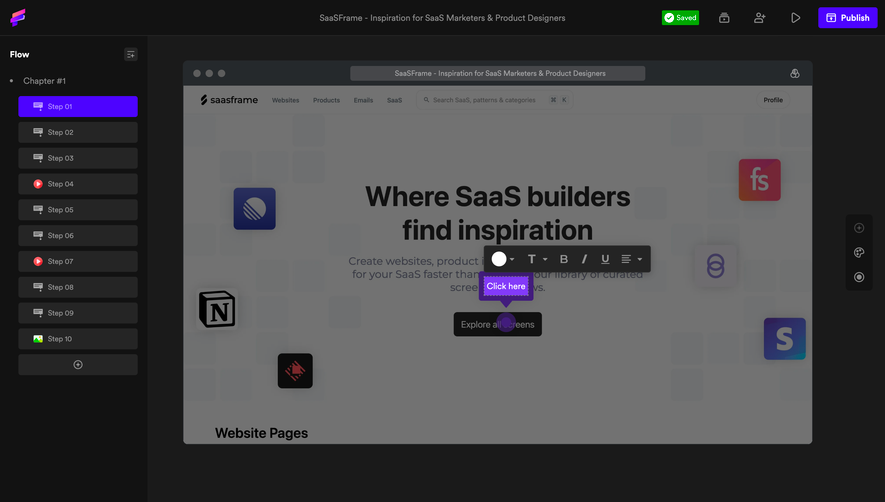The height and width of the screenshot is (502, 885).
Task: Click the Step 01 screen icon
Action: (x=38, y=106)
